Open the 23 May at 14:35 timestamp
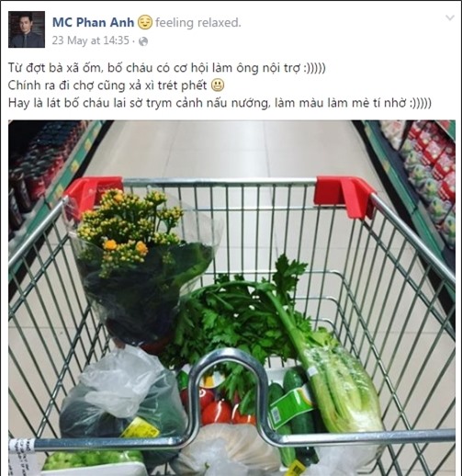The image size is (462, 476). [90, 40]
